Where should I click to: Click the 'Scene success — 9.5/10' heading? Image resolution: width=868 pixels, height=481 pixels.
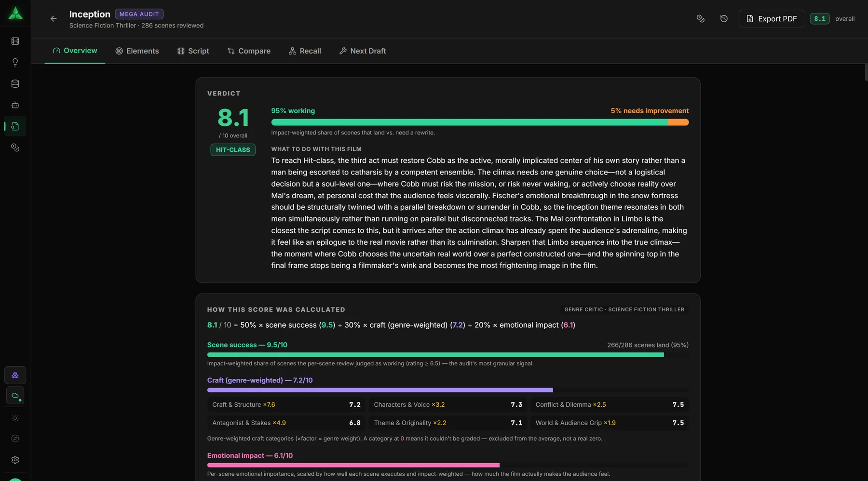click(247, 345)
